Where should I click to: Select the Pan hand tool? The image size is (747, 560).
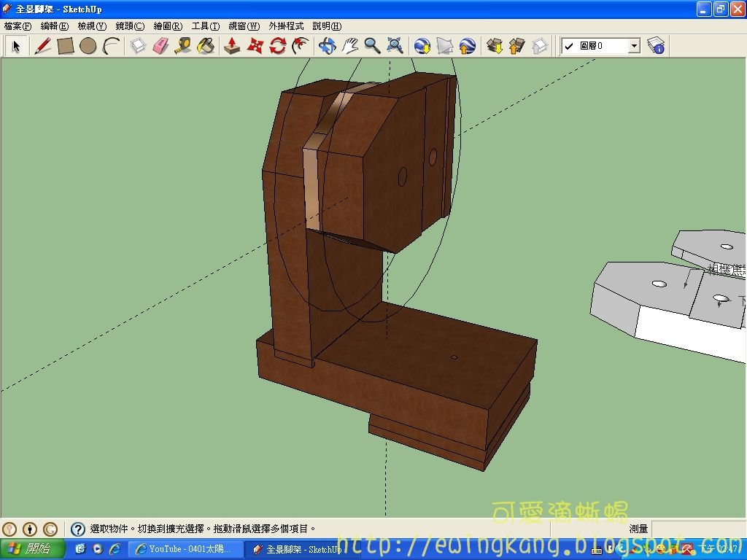tap(349, 46)
